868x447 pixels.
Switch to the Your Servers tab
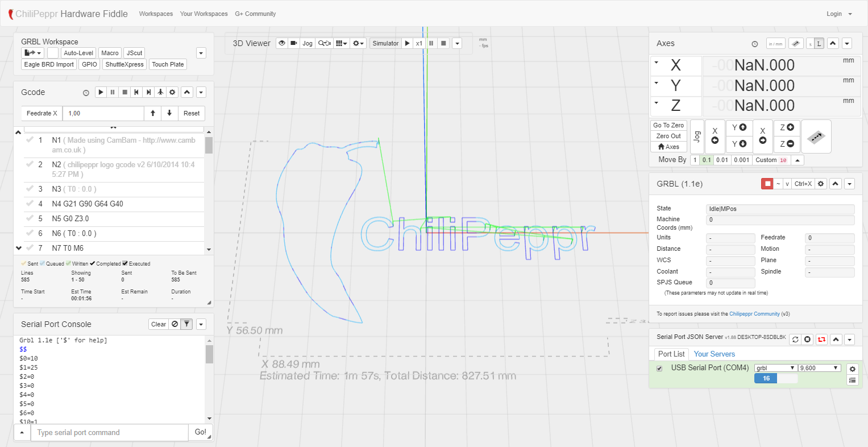[714, 354]
